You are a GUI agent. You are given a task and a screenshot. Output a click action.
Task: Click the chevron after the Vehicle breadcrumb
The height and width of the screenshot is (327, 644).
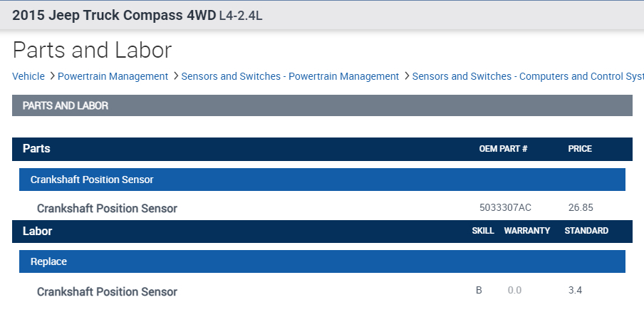[51, 76]
